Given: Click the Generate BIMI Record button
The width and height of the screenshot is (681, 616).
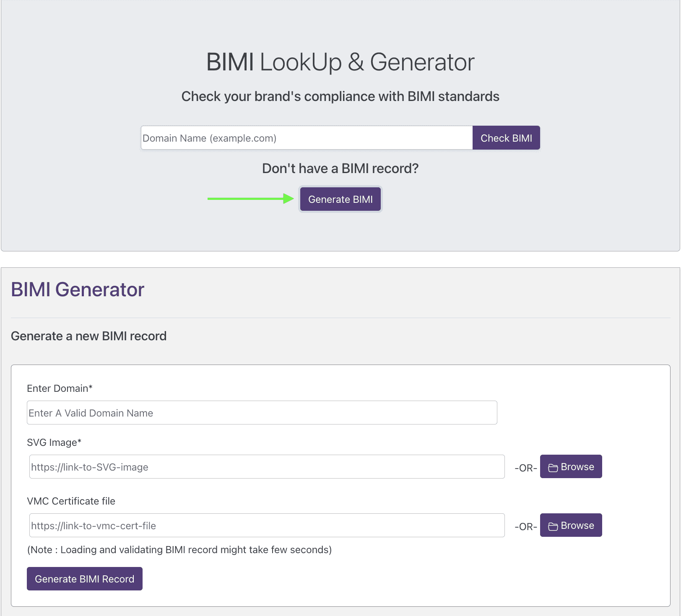Looking at the screenshot, I should tap(84, 579).
